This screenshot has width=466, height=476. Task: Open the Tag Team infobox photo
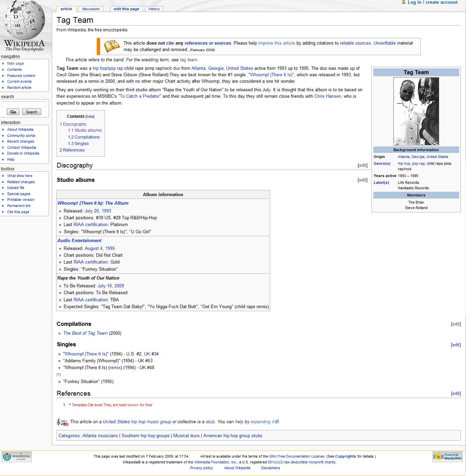click(416, 111)
